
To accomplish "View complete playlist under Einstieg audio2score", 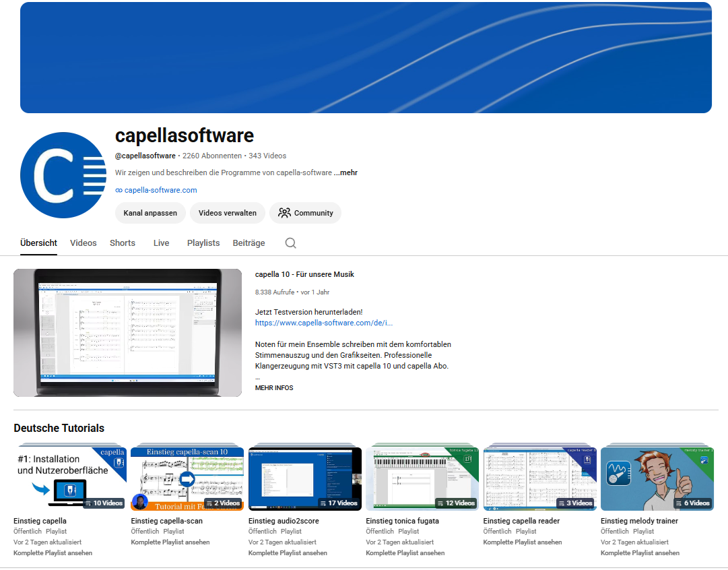I will click(x=288, y=553).
